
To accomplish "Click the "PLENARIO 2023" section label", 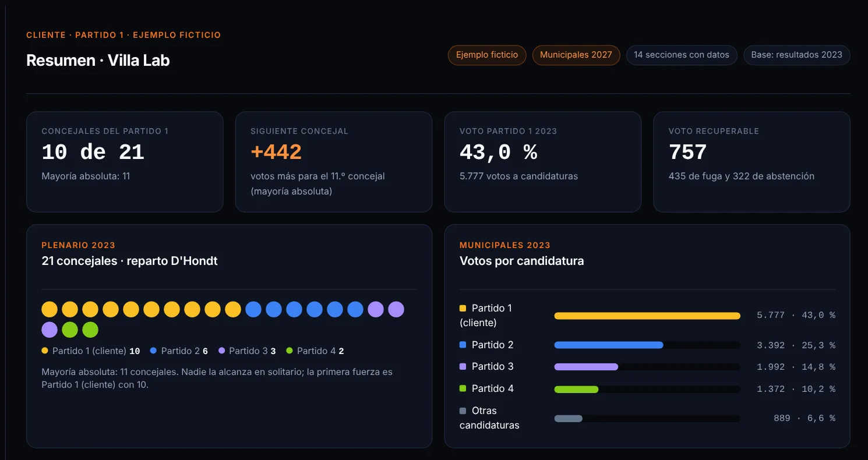I will tap(78, 245).
